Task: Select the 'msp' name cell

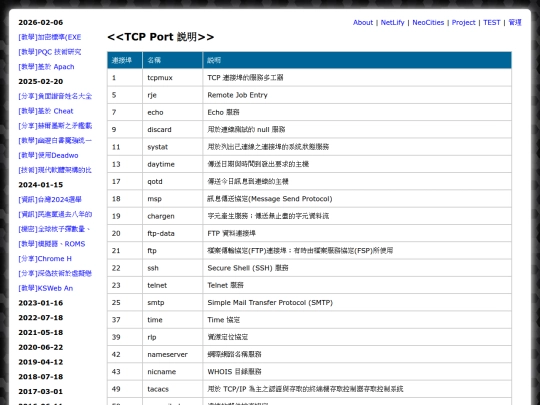Action: (x=172, y=199)
